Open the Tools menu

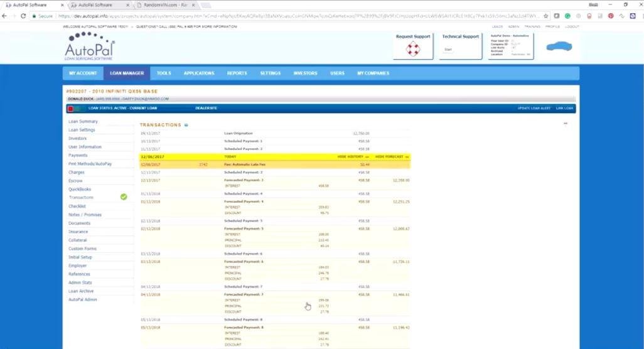tap(163, 73)
